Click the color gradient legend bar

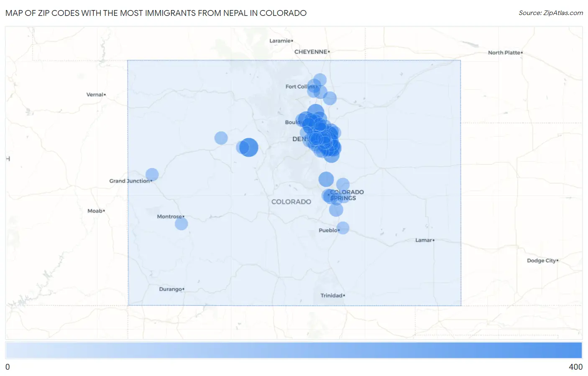point(294,350)
